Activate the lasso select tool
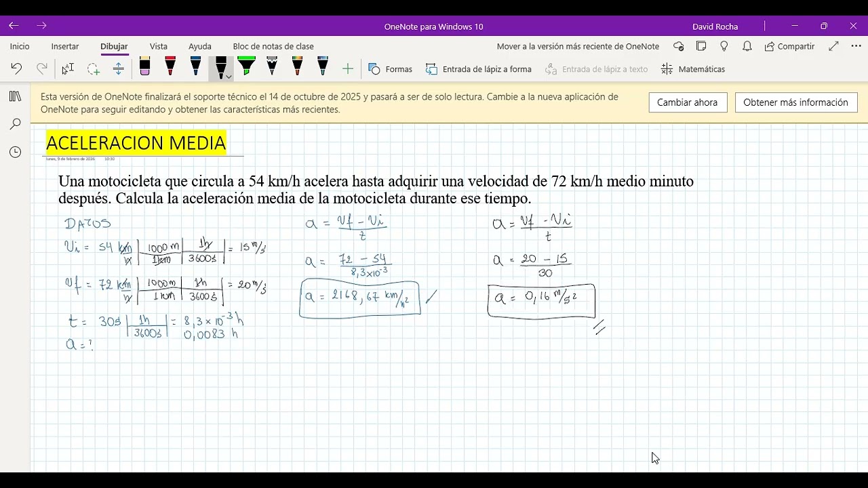 pos(93,68)
